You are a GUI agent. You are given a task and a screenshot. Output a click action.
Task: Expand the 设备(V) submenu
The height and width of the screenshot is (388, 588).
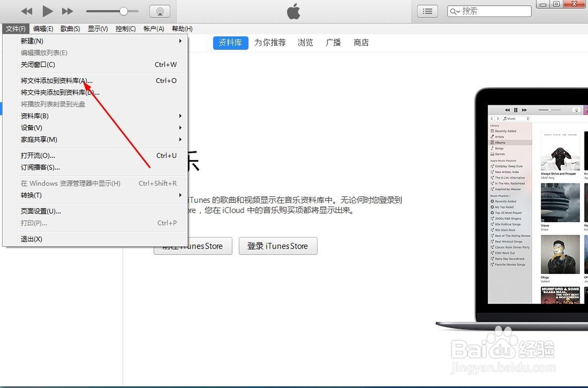[x=95, y=128]
